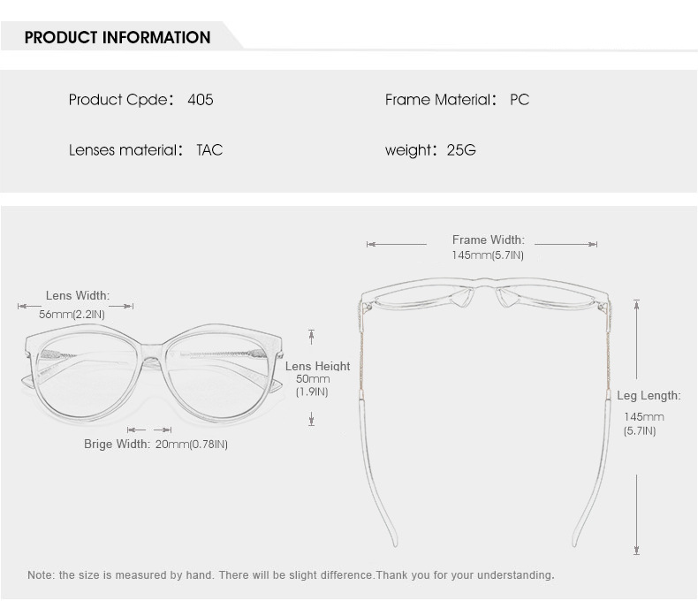The width and height of the screenshot is (698, 616).
Task: Select the Frame Material PC text
Action: coord(457,100)
